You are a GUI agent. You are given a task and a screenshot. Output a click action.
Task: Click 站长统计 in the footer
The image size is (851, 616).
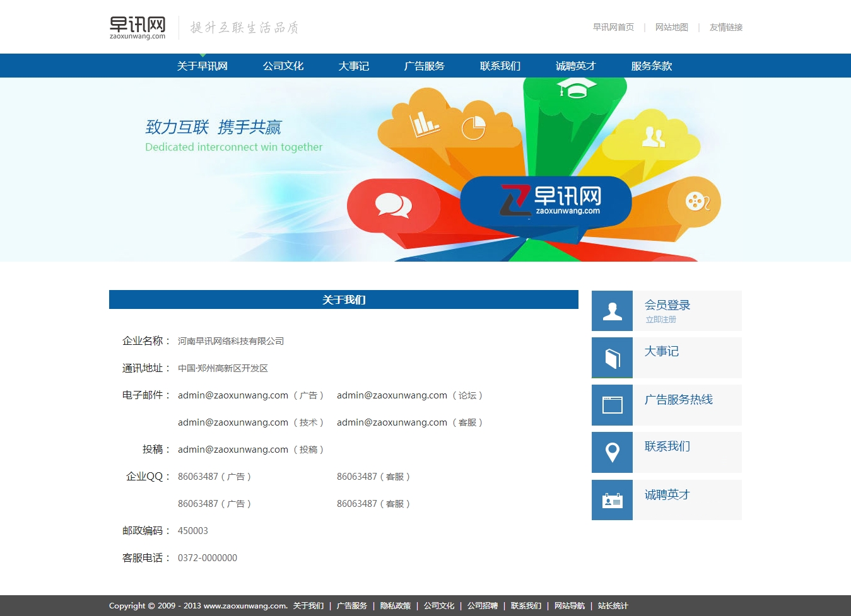[613, 606]
